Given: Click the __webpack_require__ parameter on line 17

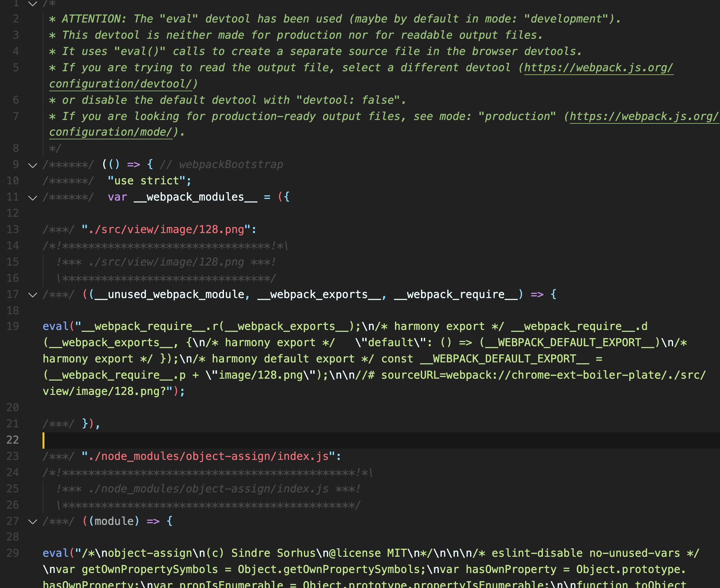Looking at the screenshot, I should click(x=456, y=295).
